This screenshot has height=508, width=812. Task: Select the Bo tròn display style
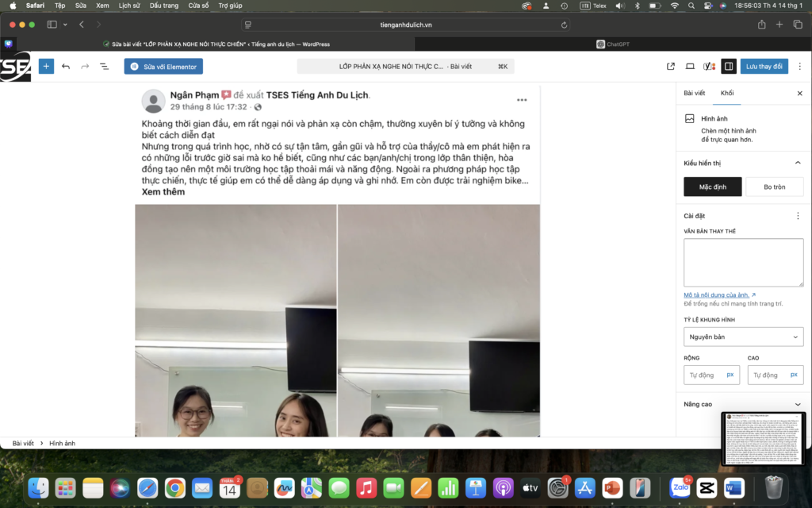click(774, 187)
